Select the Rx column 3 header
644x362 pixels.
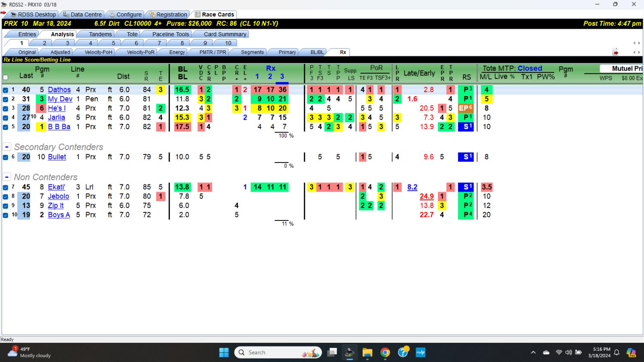(x=282, y=76)
